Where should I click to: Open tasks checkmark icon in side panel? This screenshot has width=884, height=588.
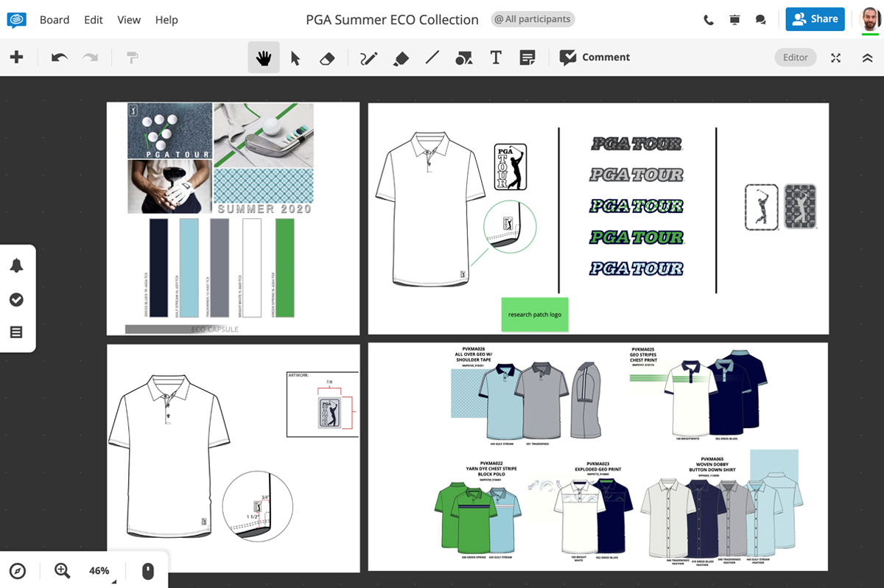[x=16, y=299]
